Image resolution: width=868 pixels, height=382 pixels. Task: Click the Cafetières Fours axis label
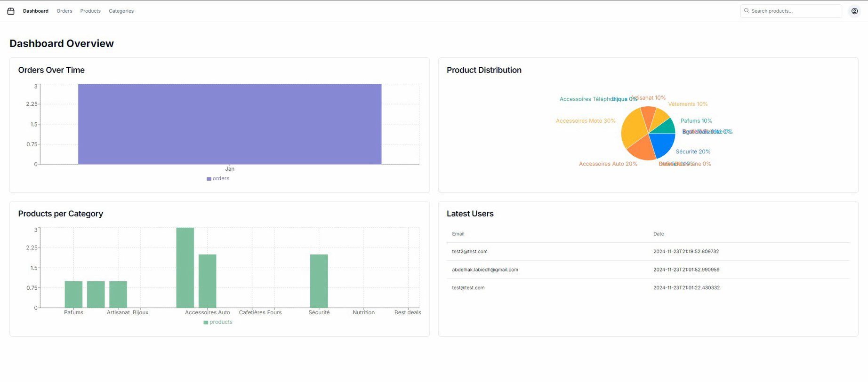click(x=260, y=312)
